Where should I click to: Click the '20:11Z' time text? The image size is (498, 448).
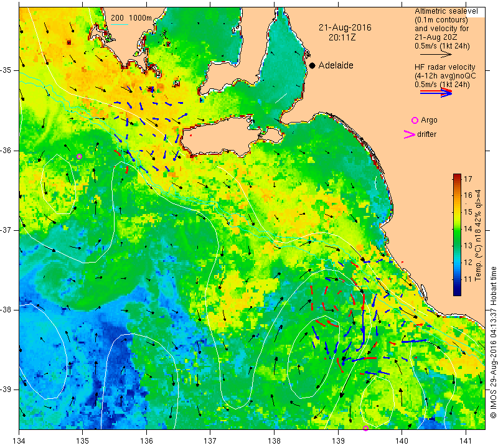pos(342,37)
